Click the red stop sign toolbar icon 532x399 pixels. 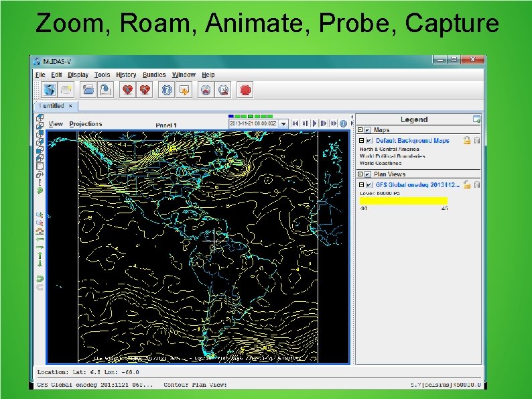click(245, 90)
